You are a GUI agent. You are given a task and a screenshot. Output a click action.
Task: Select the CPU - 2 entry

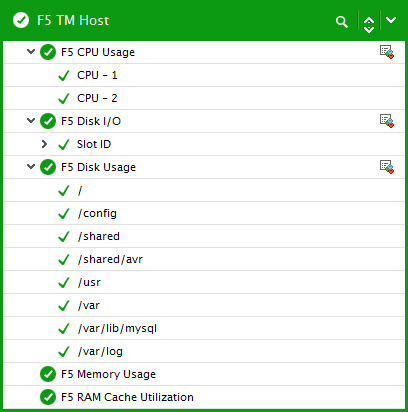[97, 98]
